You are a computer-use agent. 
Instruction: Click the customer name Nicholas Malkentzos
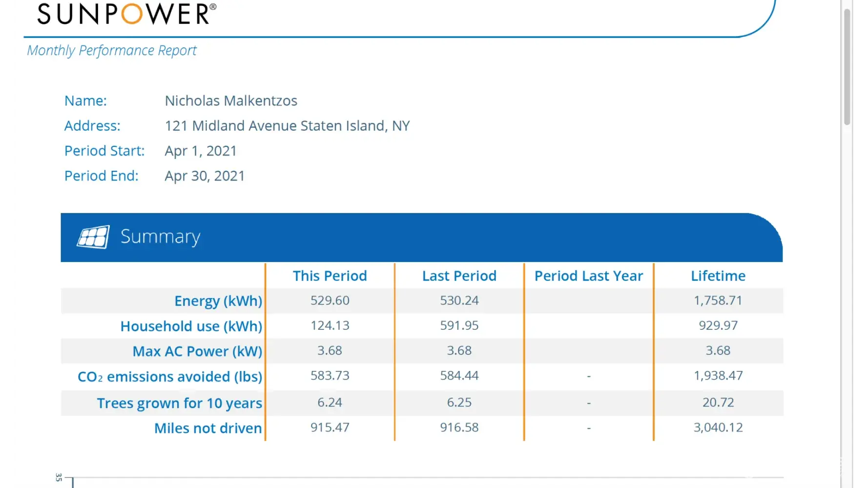pyautogui.click(x=231, y=101)
